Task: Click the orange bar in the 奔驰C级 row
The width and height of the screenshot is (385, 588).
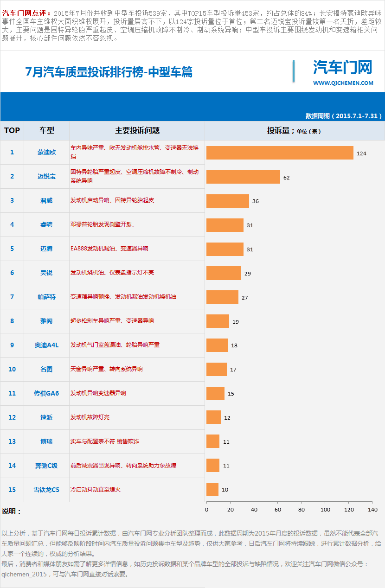Action: (213, 466)
